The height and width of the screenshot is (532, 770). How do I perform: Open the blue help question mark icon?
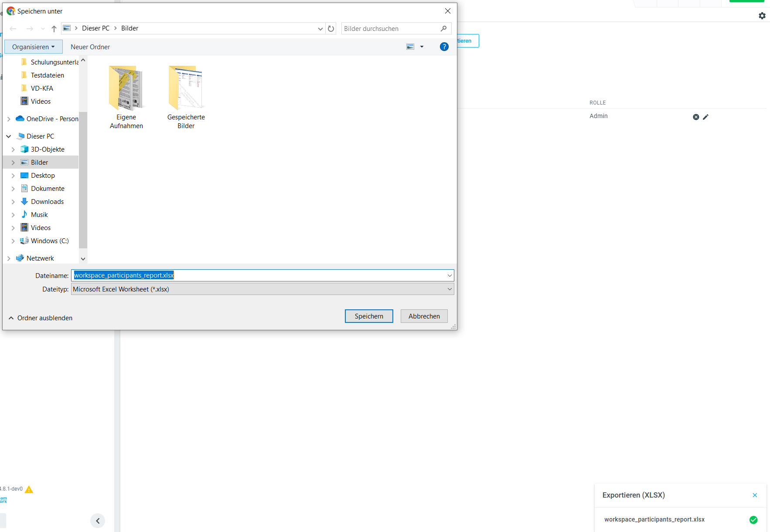pos(444,47)
